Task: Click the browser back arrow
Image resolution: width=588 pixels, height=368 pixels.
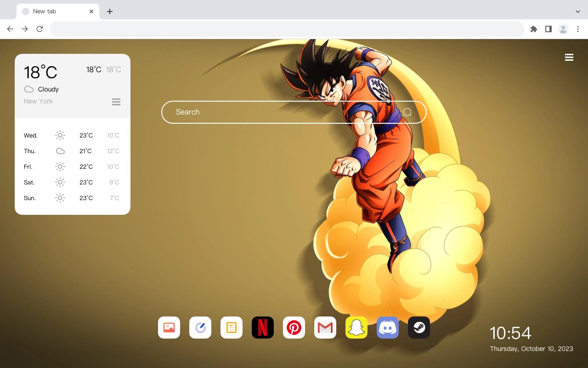Action: click(10, 29)
